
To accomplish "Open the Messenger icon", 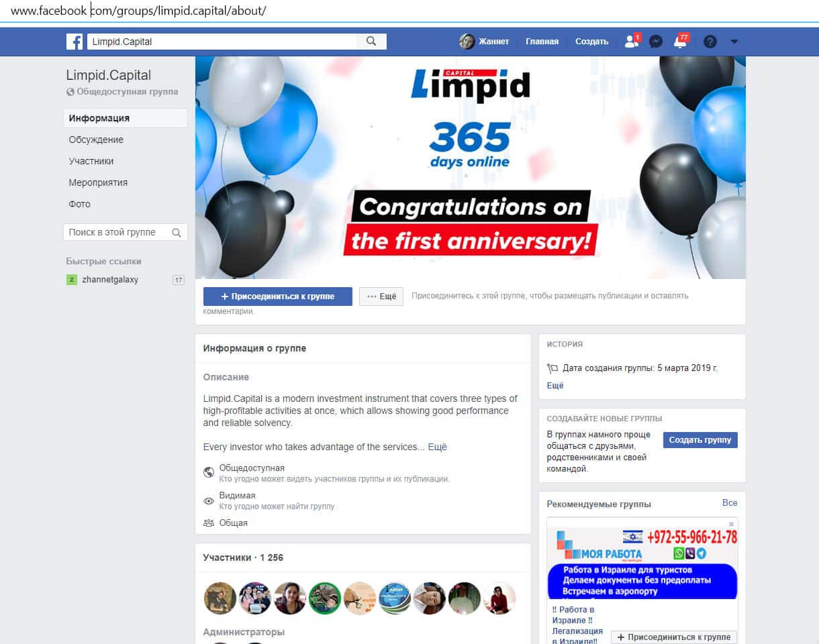I will (656, 42).
